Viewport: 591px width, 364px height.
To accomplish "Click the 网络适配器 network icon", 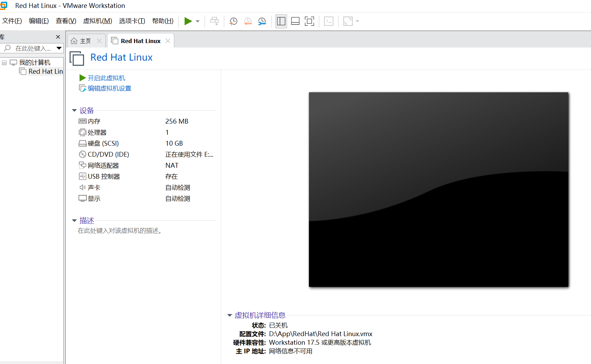I will click(83, 165).
